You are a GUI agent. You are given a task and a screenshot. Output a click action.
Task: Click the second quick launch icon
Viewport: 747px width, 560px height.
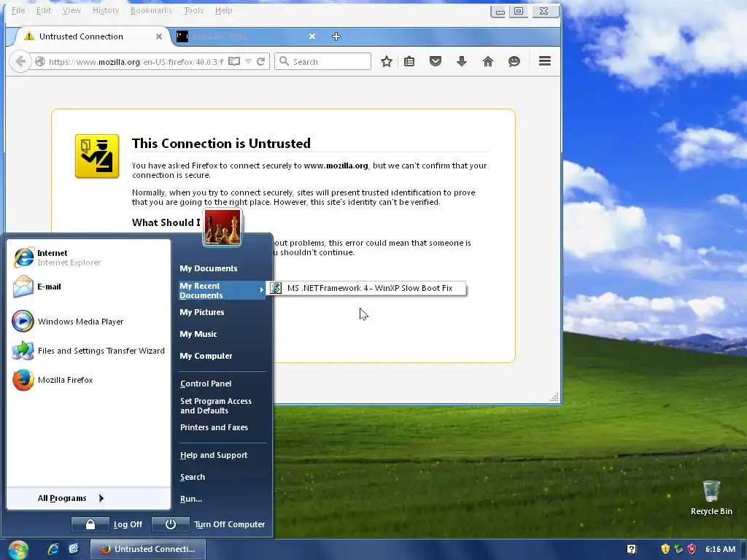[74, 549]
